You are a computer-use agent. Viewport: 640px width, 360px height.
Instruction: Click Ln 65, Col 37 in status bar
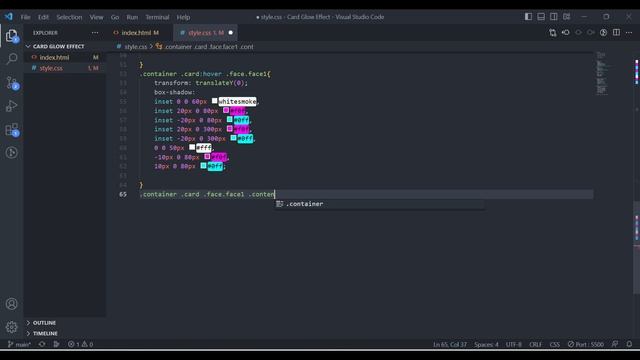click(x=450, y=344)
